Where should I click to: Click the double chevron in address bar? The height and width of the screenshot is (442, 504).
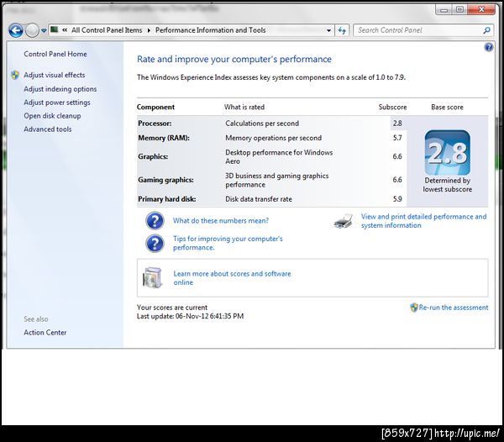click(65, 30)
